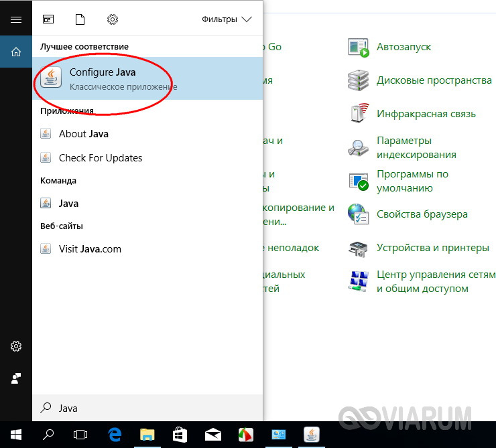Open Microsoft Store from taskbar
496x448 pixels.
tap(180, 435)
